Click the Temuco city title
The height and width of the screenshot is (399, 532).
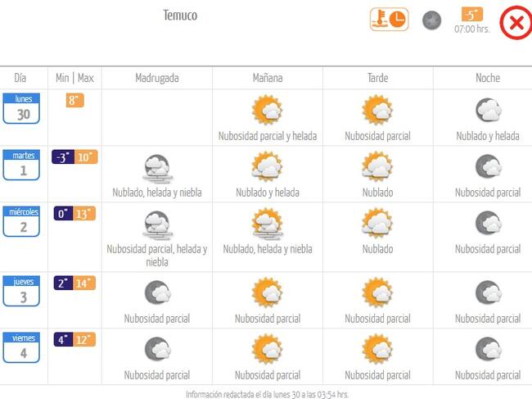pyautogui.click(x=180, y=16)
